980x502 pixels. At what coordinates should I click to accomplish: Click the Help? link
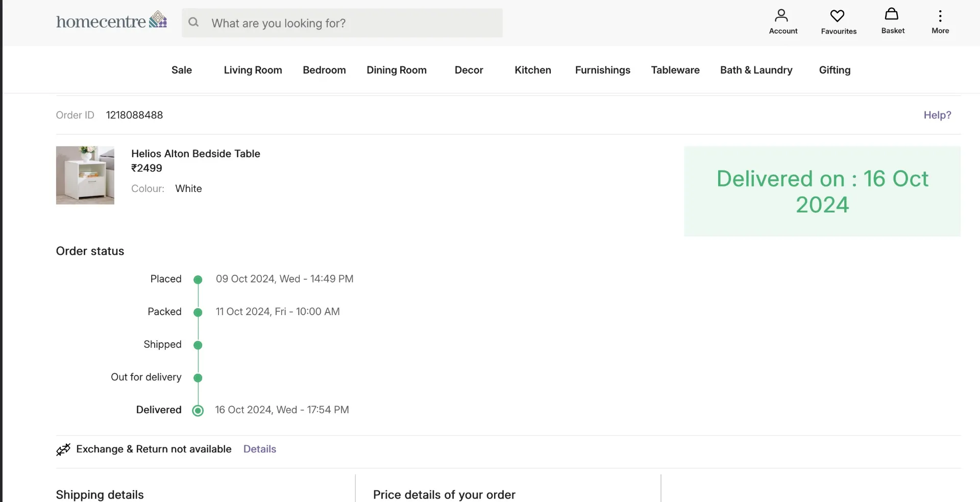tap(937, 115)
